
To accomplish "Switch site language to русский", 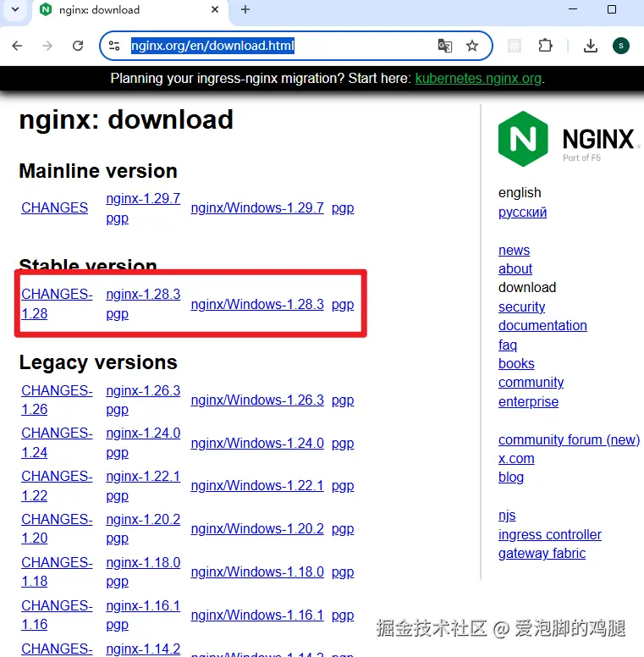I will click(x=522, y=213).
